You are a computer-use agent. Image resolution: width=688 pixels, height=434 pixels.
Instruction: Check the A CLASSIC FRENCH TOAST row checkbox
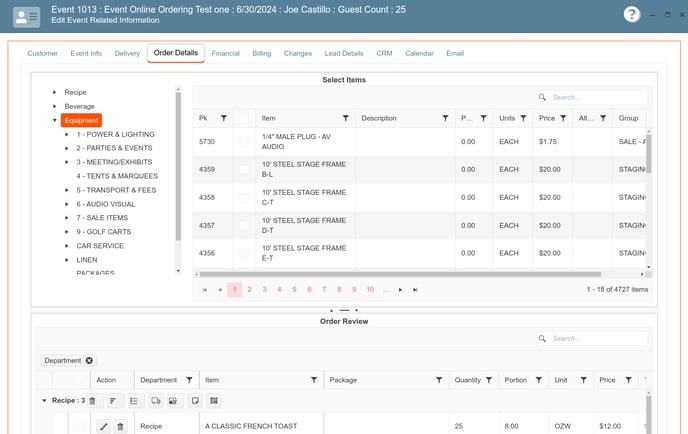[x=78, y=426]
